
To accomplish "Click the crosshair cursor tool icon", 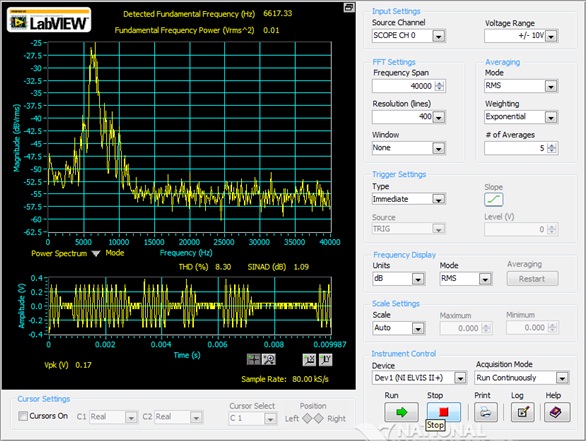I will (253, 360).
